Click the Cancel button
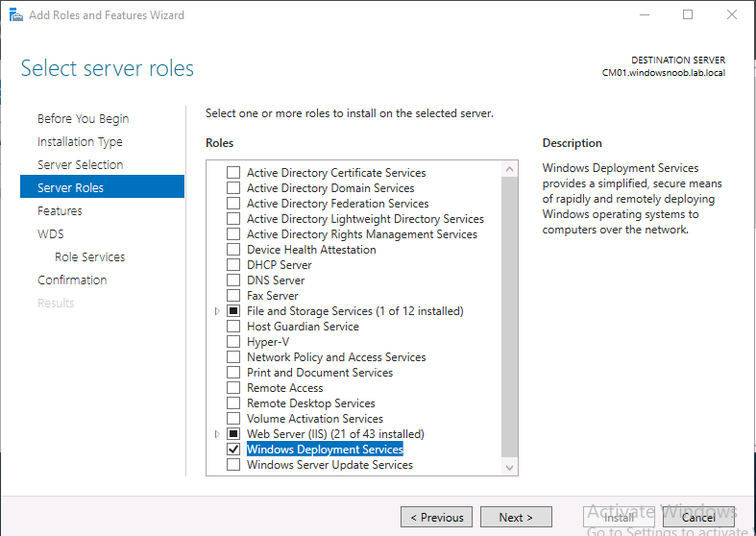The image size is (756, 536). click(698, 517)
